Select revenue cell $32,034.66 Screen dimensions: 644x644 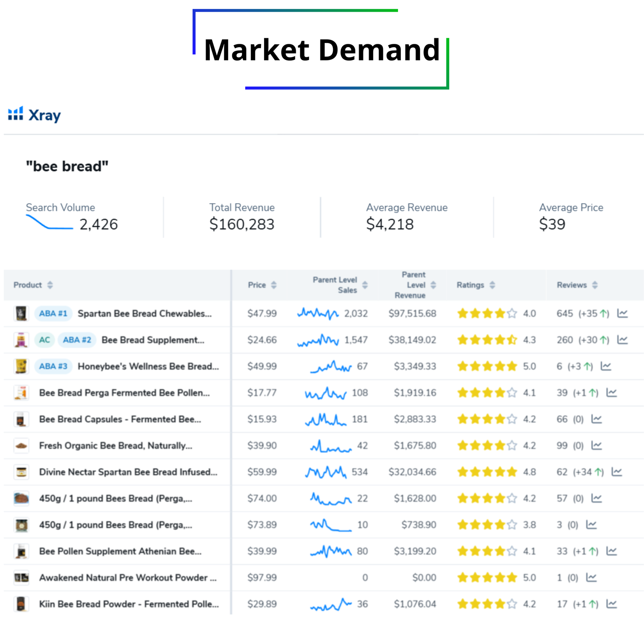pyautogui.click(x=412, y=472)
